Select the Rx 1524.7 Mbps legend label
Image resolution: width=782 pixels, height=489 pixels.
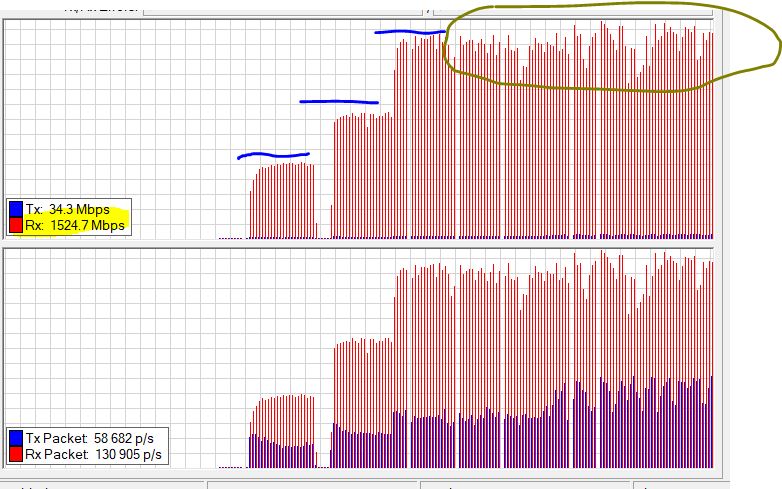(76, 226)
